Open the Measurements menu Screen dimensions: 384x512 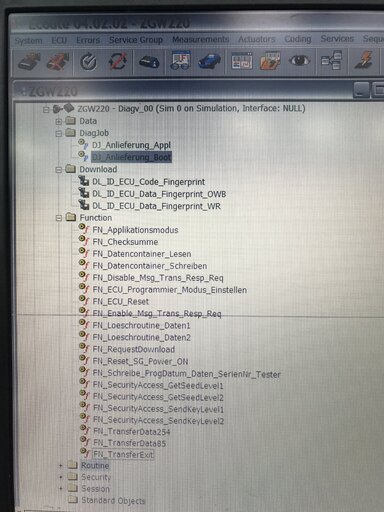tap(200, 39)
